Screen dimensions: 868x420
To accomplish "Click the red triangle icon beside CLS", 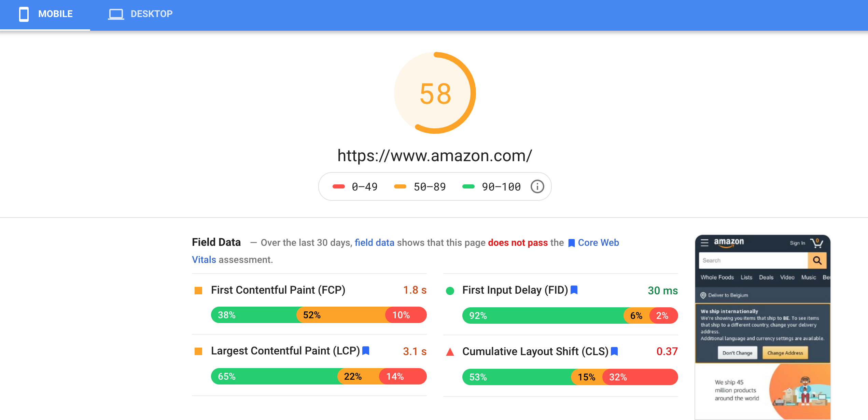I will (450, 352).
